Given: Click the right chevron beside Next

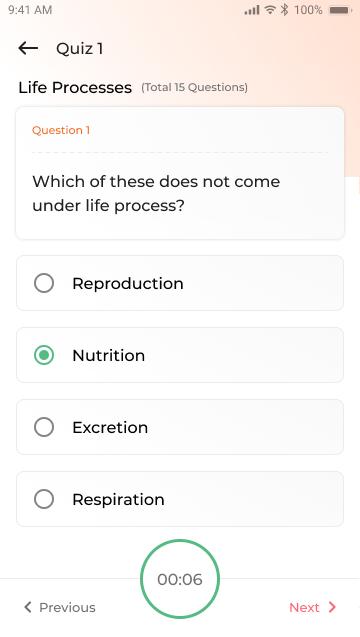Looking at the screenshot, I should (x=332, y=607).
